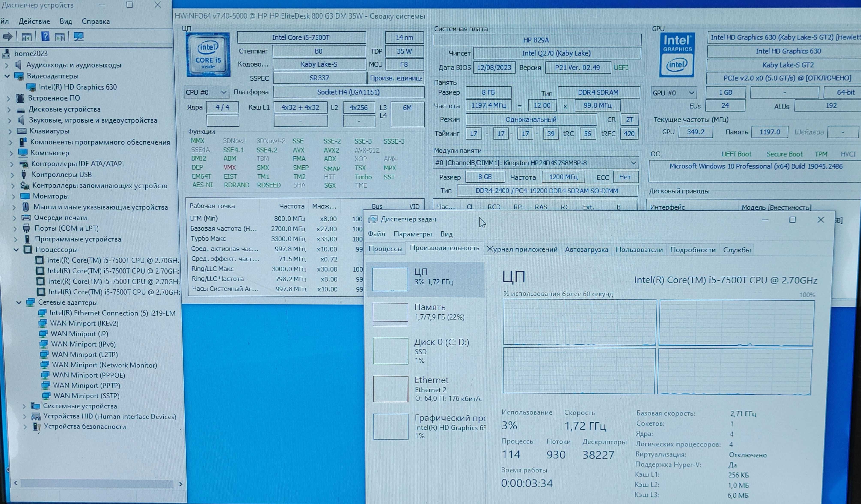Expand Аудиовходы и аудиовыходы node
Image resolution: width=861 pixels, height=504 pixels.
(6, 65)
